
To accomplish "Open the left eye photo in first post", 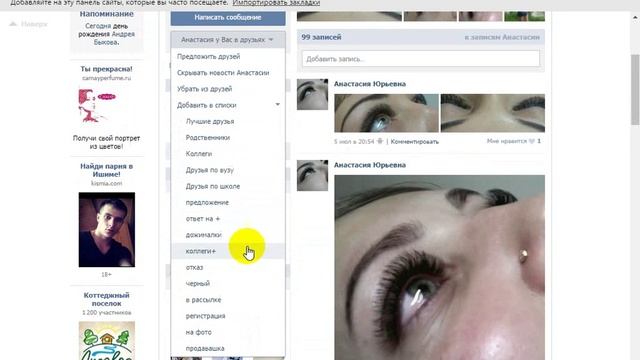I will (x=386, y=113).
